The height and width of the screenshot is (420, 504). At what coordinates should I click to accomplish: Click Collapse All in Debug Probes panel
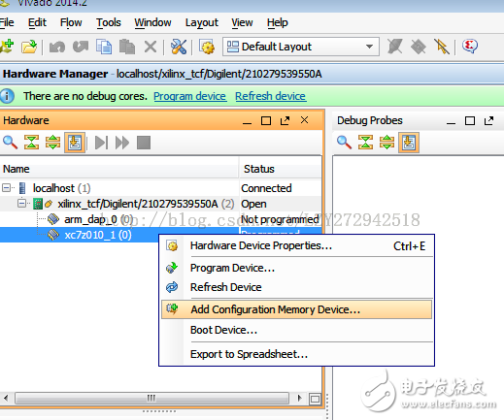(365, 143)
